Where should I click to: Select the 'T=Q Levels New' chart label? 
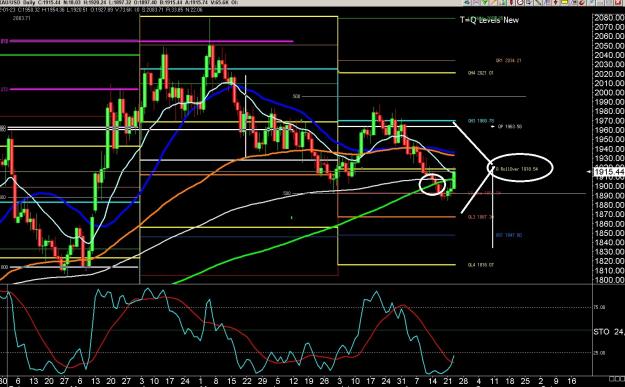489,20
